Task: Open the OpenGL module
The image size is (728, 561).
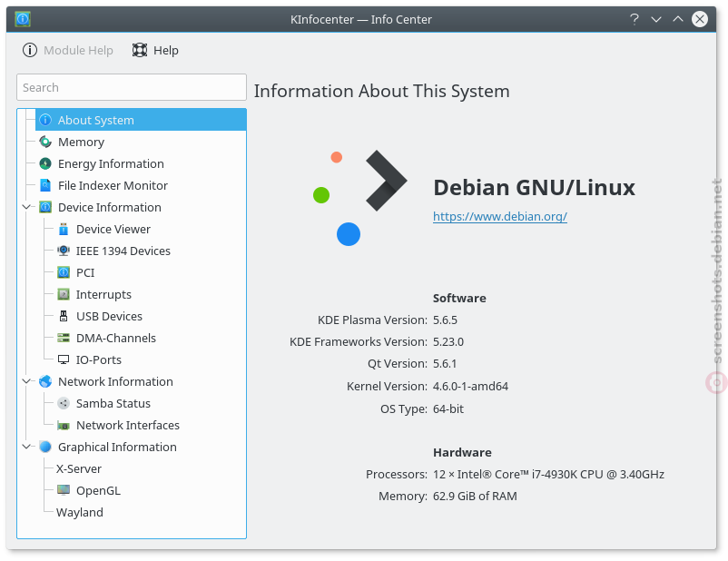Action: coord(98,491)
